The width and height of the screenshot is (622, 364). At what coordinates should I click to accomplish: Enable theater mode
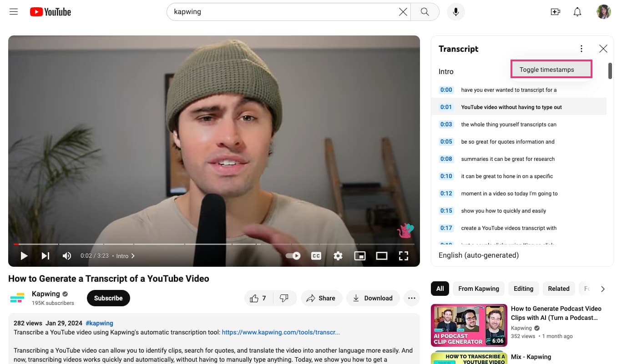coord(381,256)
